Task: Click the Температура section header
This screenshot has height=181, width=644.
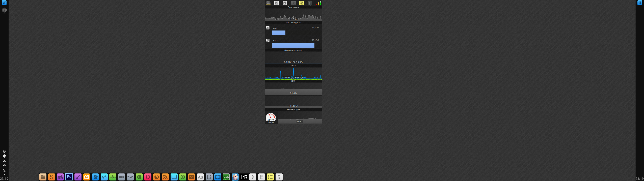Action: (293, 109)
